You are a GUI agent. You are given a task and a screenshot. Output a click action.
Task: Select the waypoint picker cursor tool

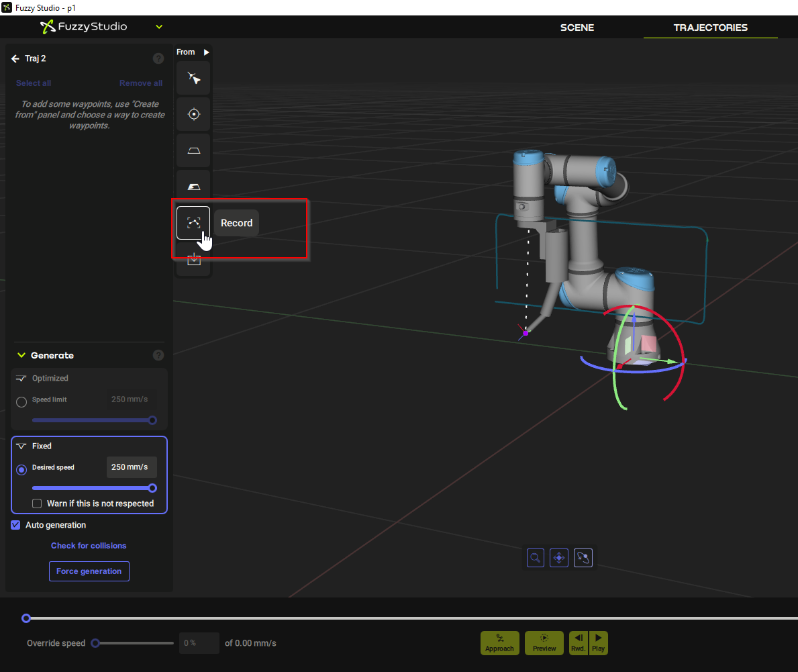193,78
